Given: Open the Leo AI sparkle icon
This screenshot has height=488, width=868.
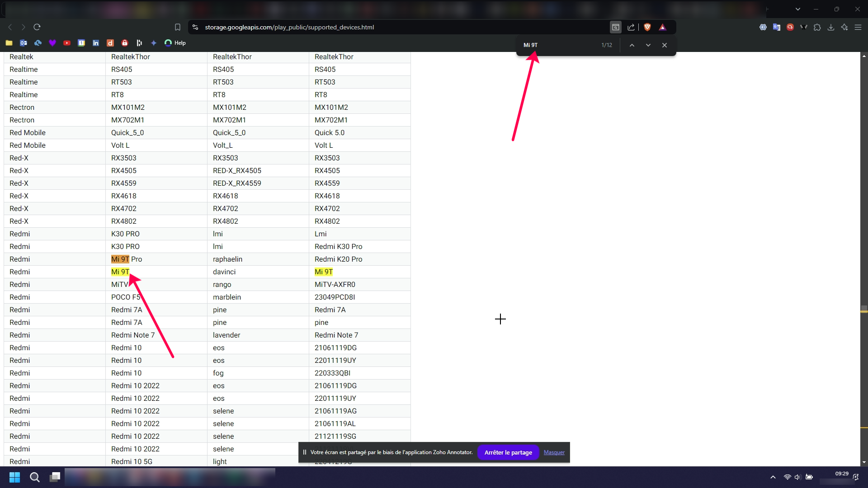Looking at the screenshot, I should tap(844, 27).
